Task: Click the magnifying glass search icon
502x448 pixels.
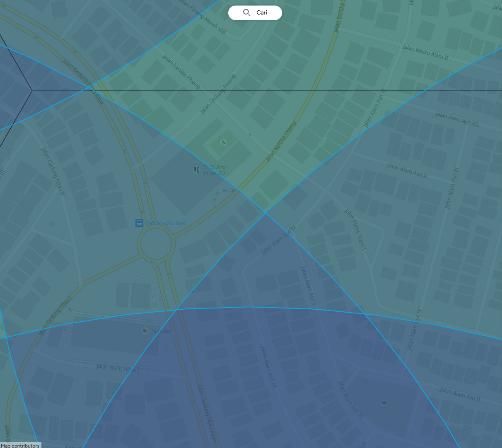Action: tap(246, 13)
